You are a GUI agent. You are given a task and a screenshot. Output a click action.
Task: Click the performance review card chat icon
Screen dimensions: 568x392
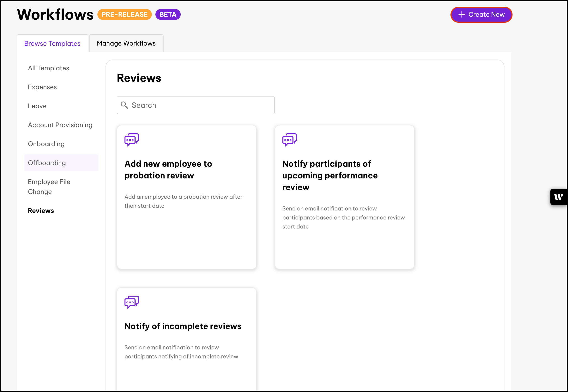coord(289,140)
